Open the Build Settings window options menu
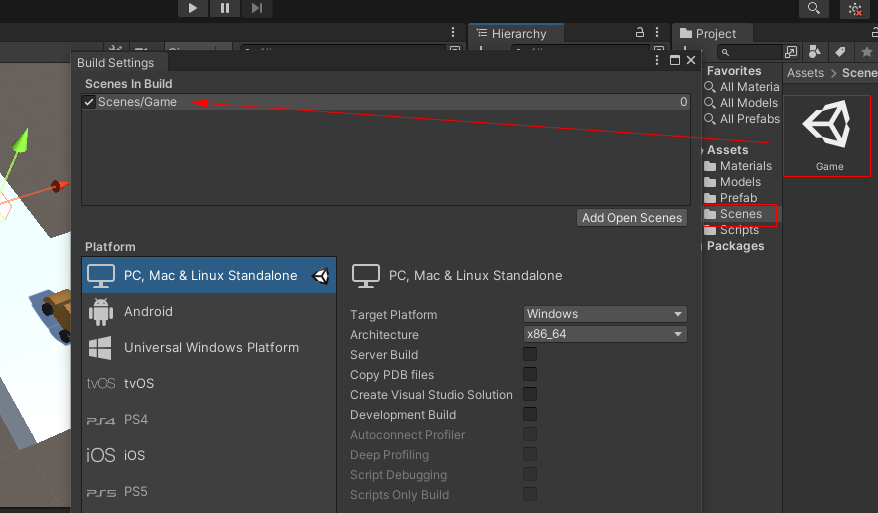This screenshot has width=878, height=513. coord(657,60)
